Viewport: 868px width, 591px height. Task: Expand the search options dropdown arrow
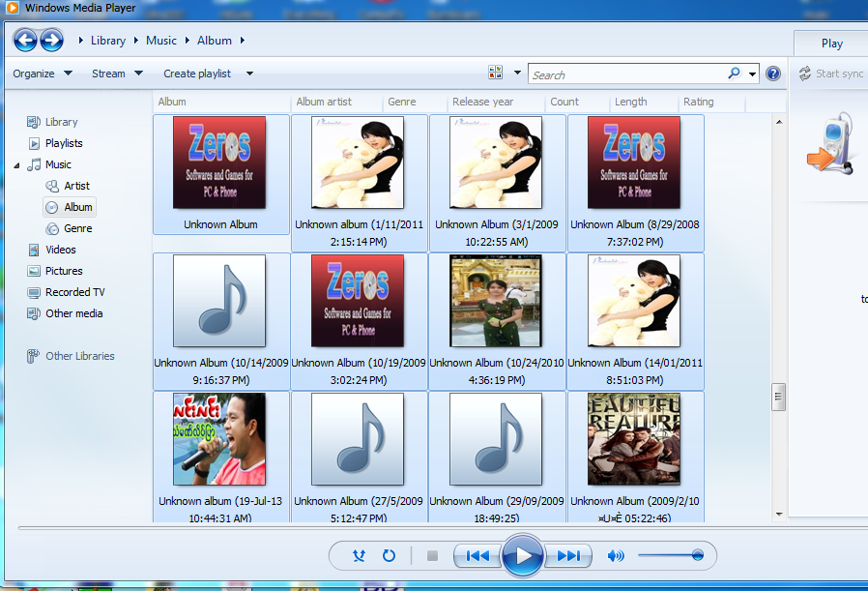click(752, 74)
